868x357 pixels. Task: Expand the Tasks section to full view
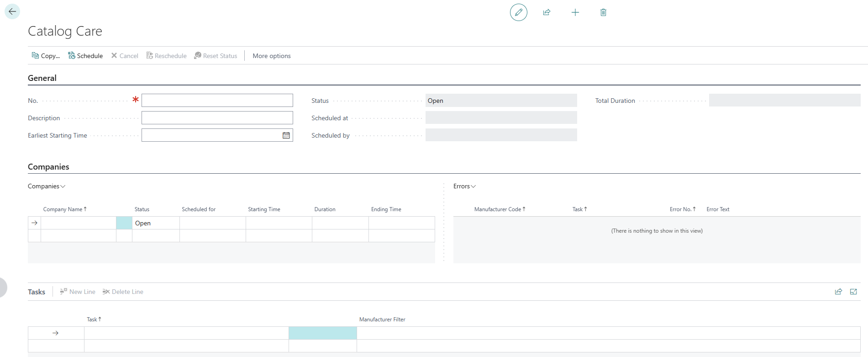coord(853,292)
